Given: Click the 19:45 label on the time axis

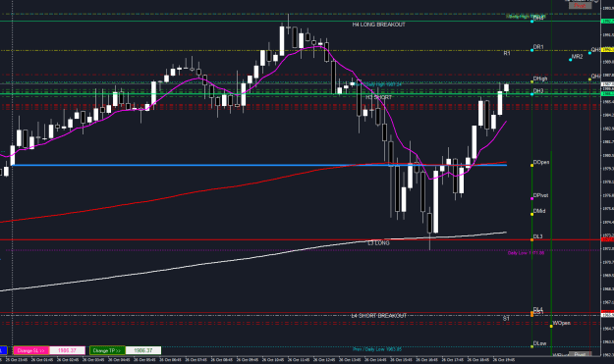Looking at the screenshot, I should (x=503, y=360).
